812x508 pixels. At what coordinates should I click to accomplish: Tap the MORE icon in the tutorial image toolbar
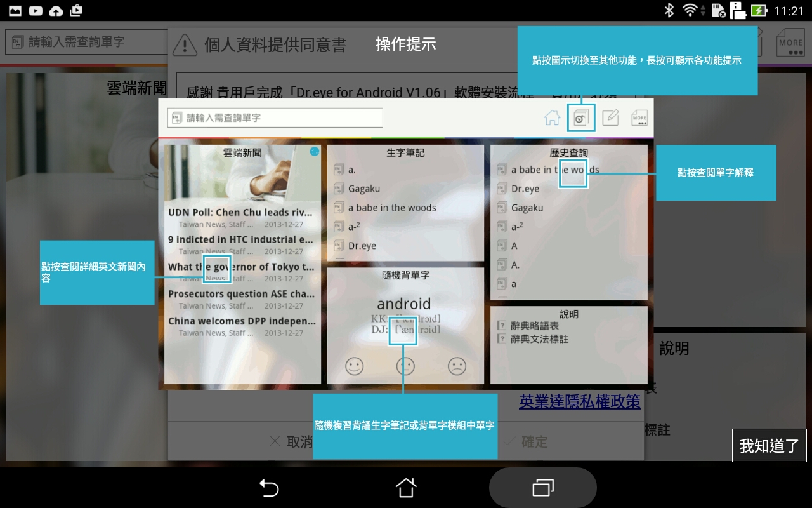click(x=639, y=117)
